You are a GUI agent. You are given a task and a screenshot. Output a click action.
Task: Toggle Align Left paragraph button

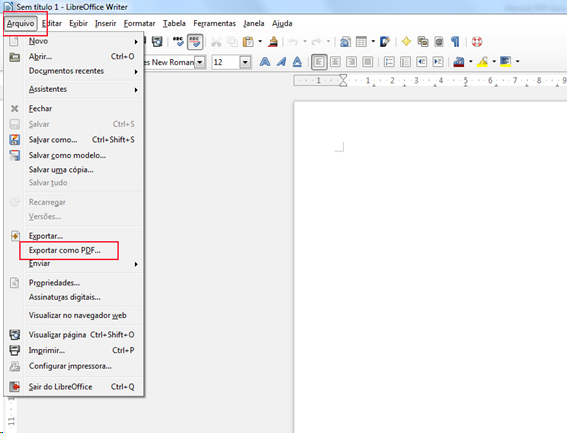point(319,62)
